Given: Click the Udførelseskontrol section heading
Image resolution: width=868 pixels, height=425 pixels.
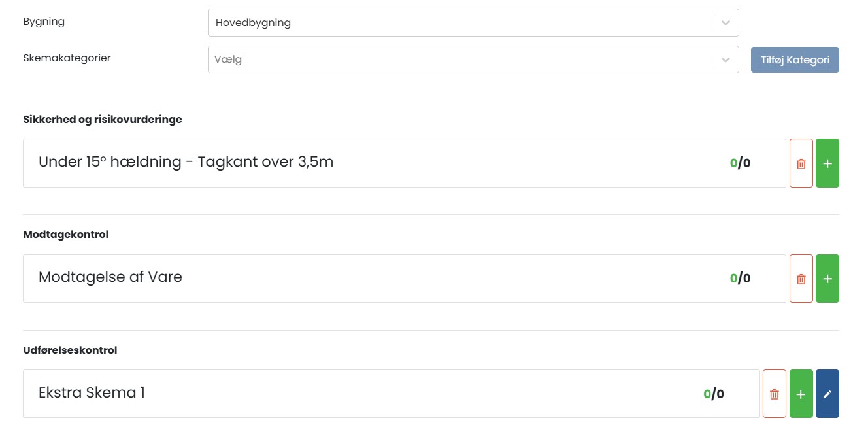Looking at the screenshot, I should pos(70,350).
